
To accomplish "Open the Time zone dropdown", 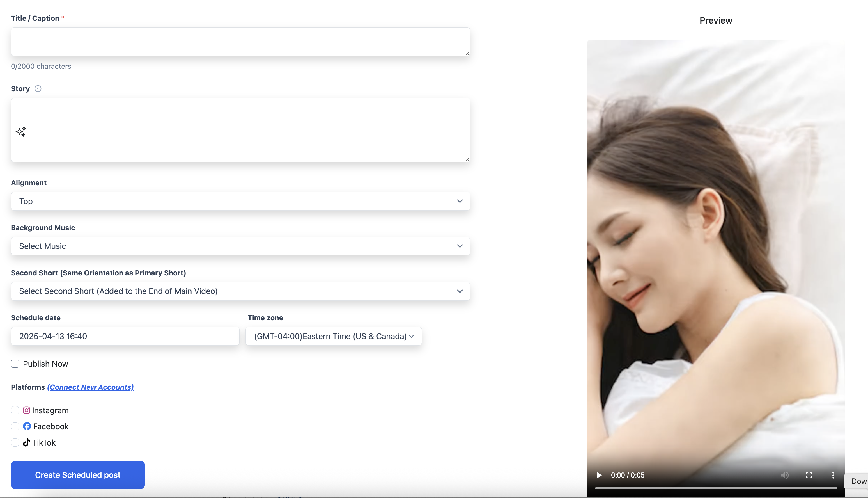I will point(334,336).
